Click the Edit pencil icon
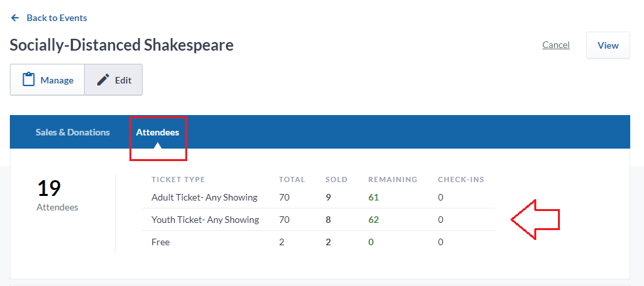 [103, 80]
